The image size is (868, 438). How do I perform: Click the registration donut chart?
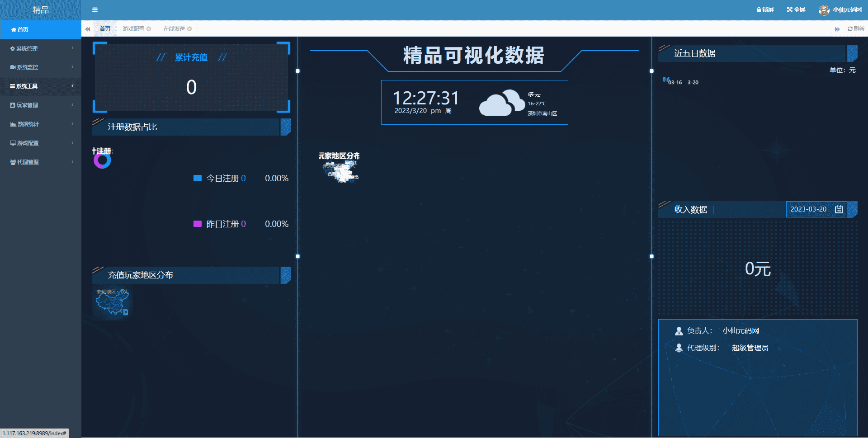pyautogui.click(x=103, y=160)
